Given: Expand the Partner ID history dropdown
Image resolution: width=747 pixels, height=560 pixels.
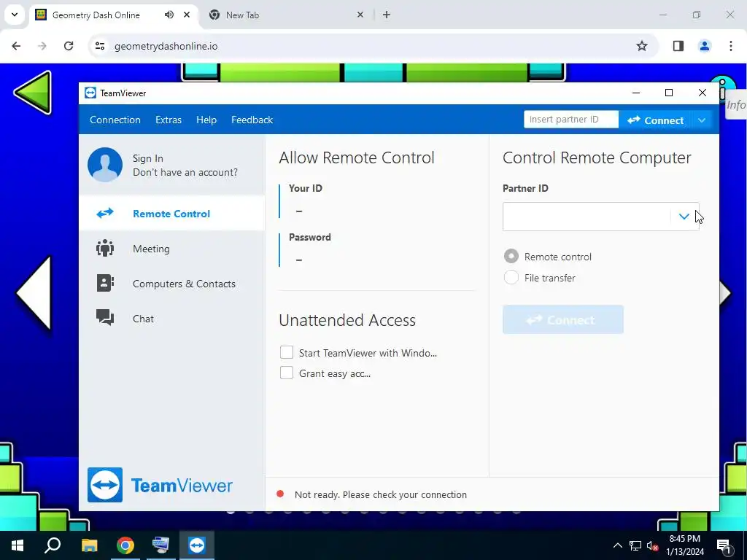Looking at the screenshot, I should click(684, 217).
